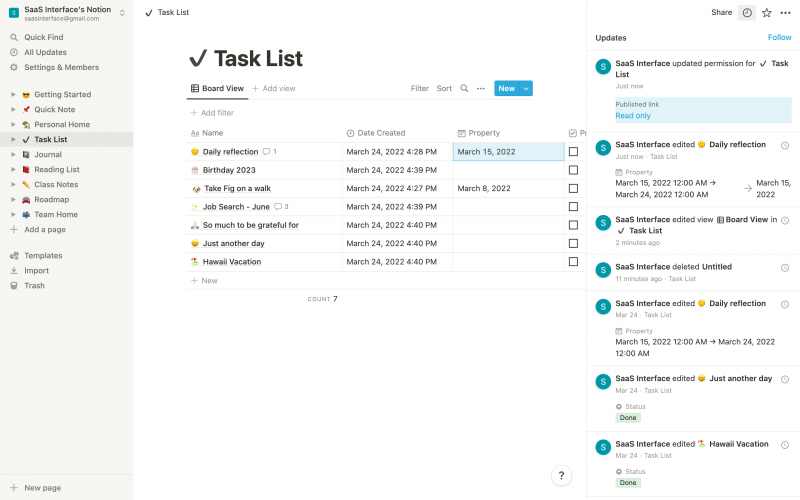Viewport: 800px width, 500px height.
Task: Click the plus icon of Add a page
Action: 14,230
